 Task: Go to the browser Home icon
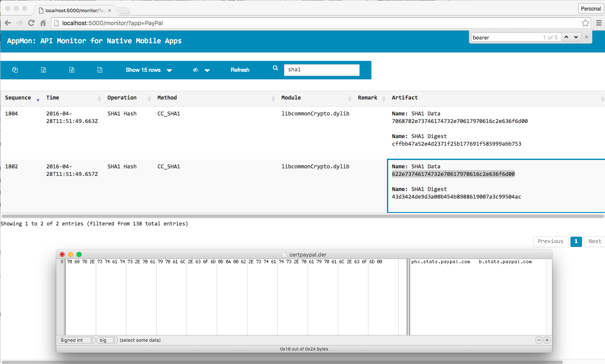coord(43,23)
